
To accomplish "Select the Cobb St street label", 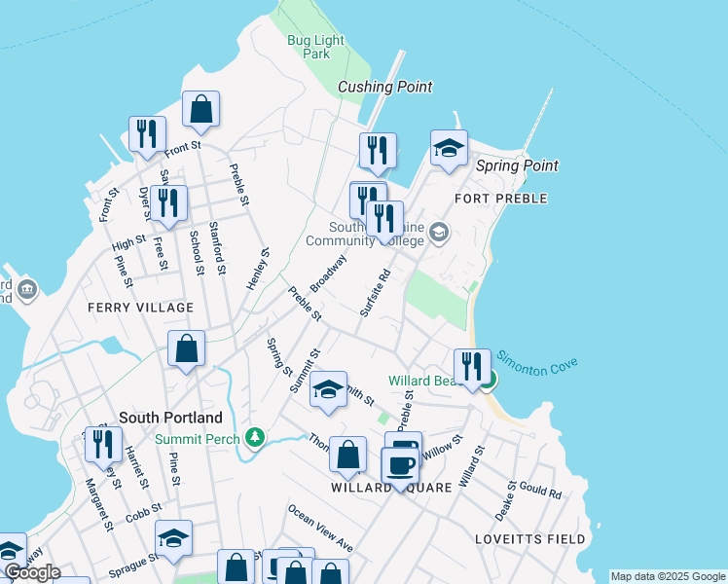I will coord(144,513).
